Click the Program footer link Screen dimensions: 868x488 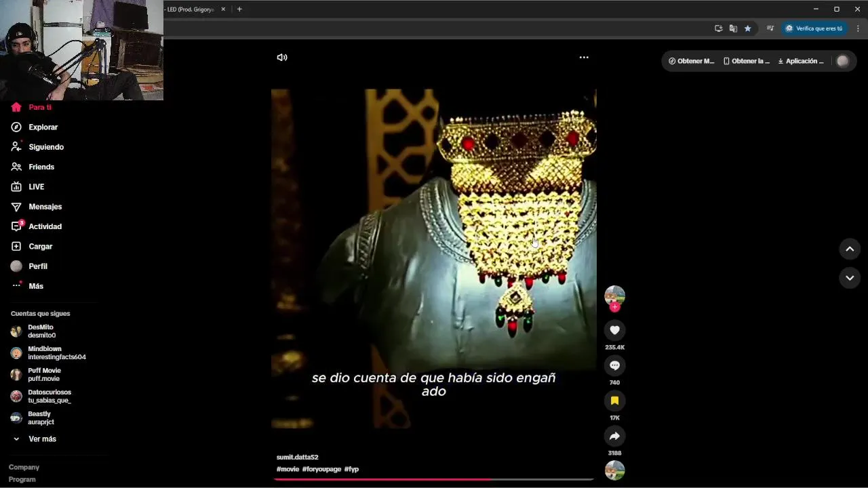[22, 479]
